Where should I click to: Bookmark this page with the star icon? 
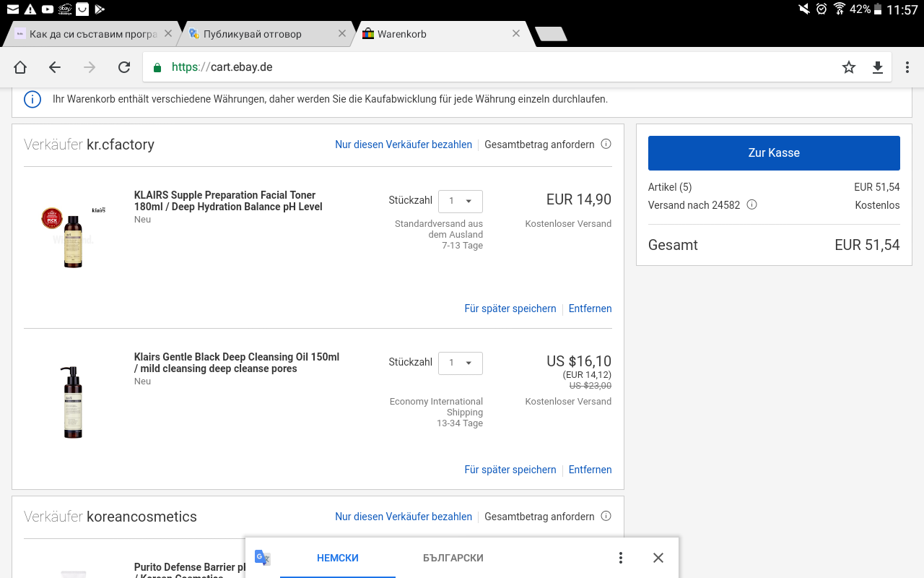849,67
